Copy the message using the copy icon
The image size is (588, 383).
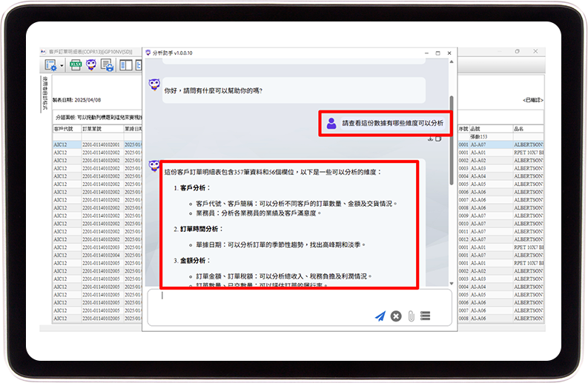point(438,139)
